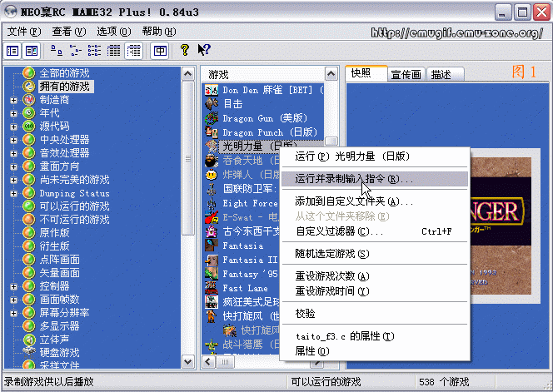The height and width of the screenshot is (392, 553).
Task: Switch to the 快照 tab
Action: [x=366, y=73]
